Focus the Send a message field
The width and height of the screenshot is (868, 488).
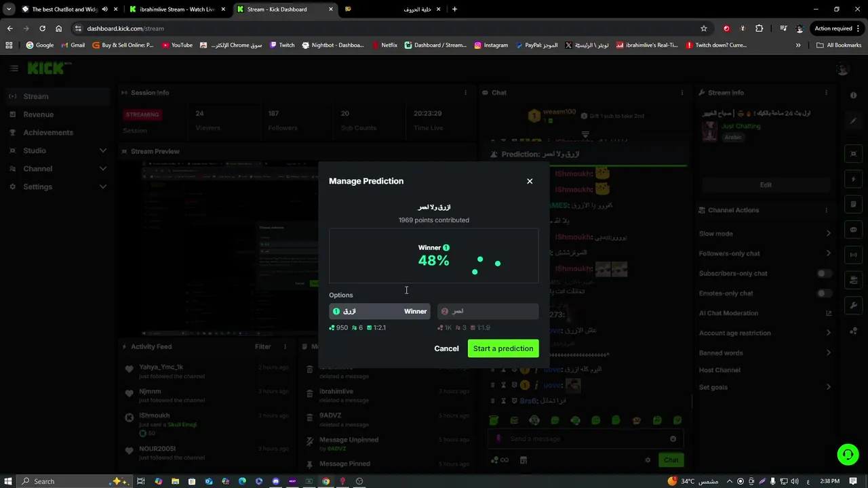pos(585,439)
